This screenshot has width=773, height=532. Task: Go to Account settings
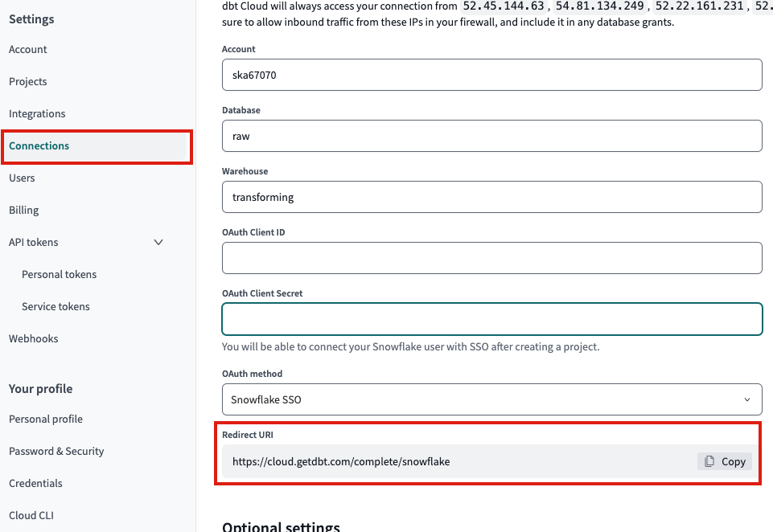28,50
